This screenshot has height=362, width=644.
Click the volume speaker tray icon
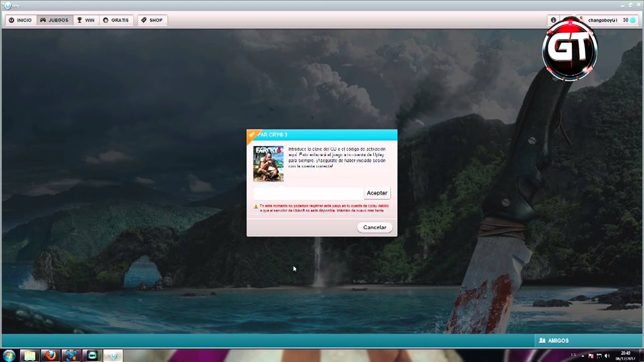(x=607, y=355)
